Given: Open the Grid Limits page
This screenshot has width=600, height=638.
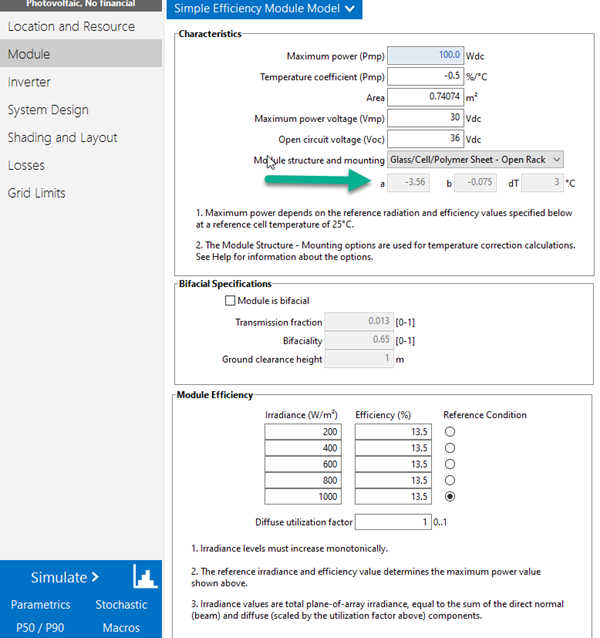Looking at the screenshot, I should click(36, 193).
